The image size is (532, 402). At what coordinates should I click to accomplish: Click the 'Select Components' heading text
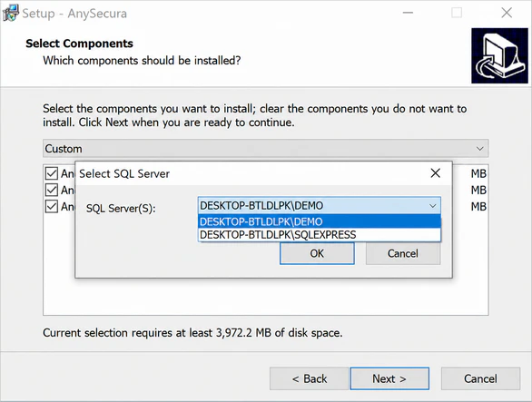click(x=79, y=44)
